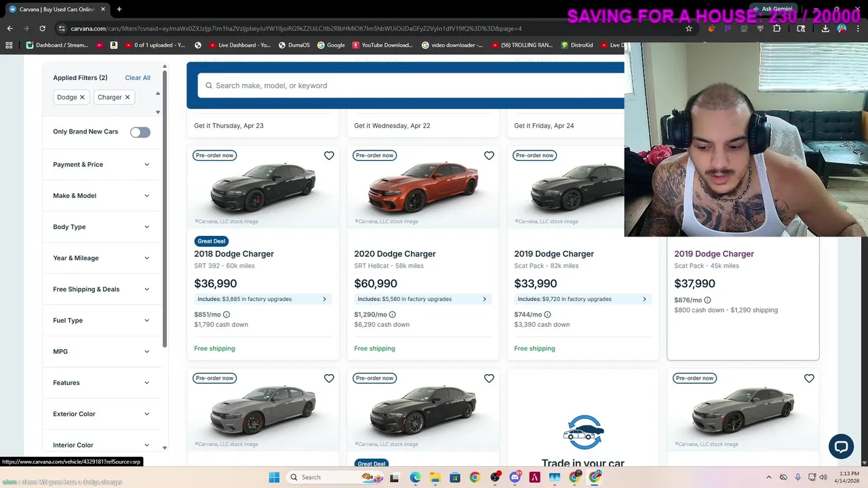Remove the Dodge filter chip

[x=82, y=97]
